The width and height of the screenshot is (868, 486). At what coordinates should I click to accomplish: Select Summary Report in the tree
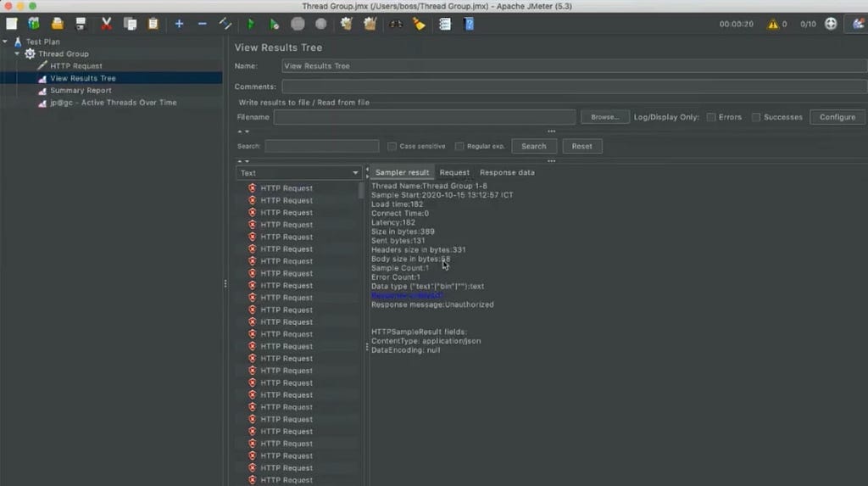(x=81, y=90)
